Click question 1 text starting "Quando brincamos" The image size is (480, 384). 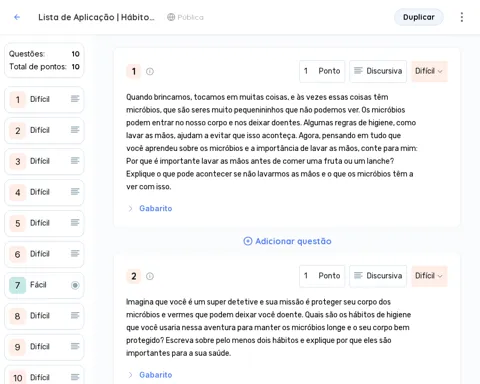[272, 142]
